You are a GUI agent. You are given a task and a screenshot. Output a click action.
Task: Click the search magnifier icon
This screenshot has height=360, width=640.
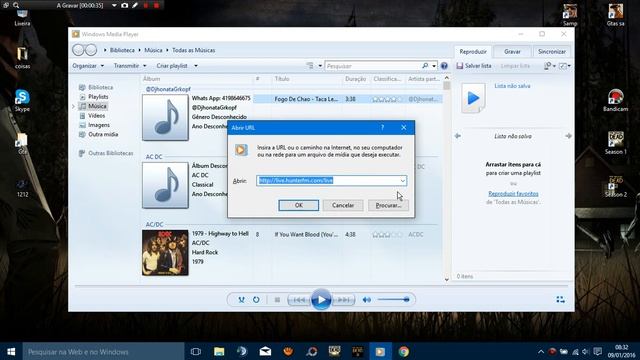click(425, 66)
